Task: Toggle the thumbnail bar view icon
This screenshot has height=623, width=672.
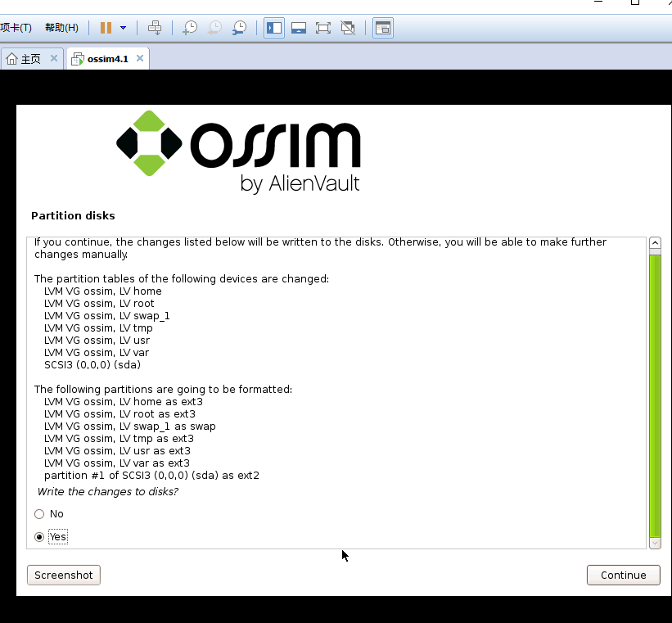Action: click(x=299, y=28)
